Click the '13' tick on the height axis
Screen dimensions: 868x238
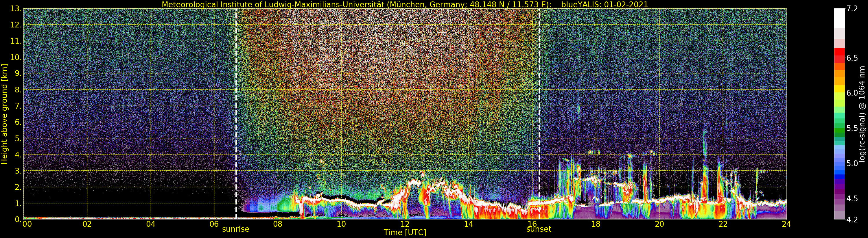click(x=16, y=9)
